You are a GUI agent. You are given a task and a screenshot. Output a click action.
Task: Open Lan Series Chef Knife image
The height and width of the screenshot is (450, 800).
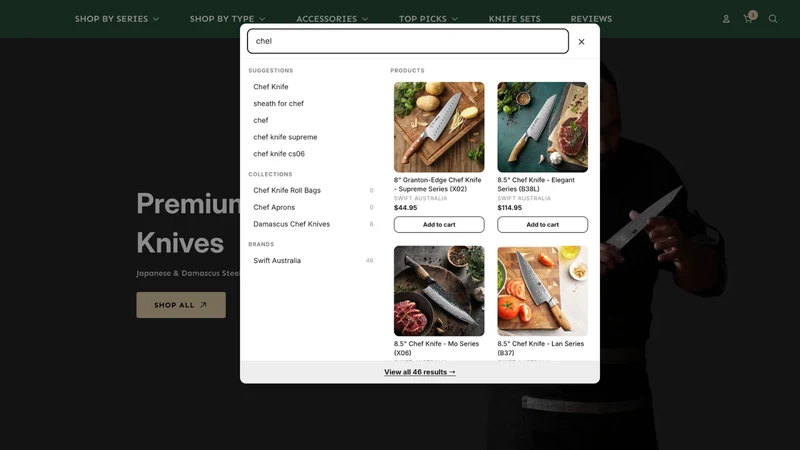(542, 291)
